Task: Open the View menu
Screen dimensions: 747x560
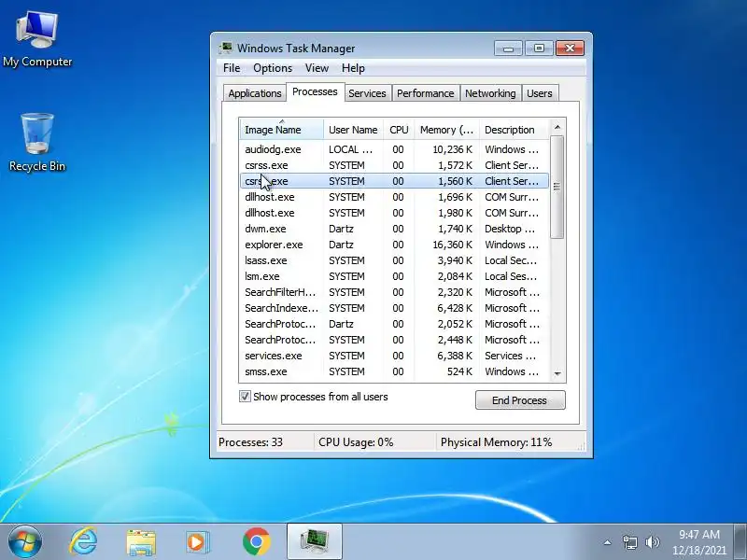Action: 317,68
